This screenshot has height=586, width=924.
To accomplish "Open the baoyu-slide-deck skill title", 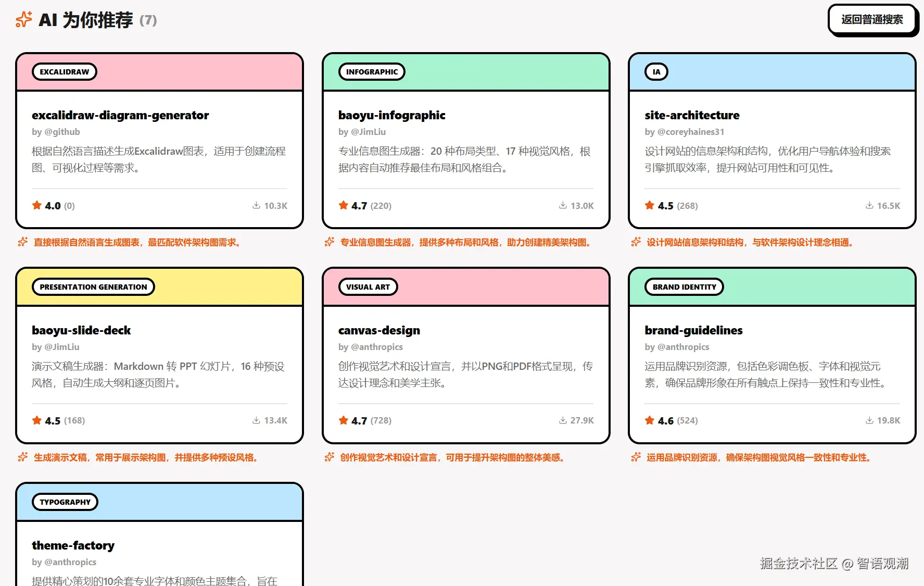I will pyautogui.click(x=81, y=330).
